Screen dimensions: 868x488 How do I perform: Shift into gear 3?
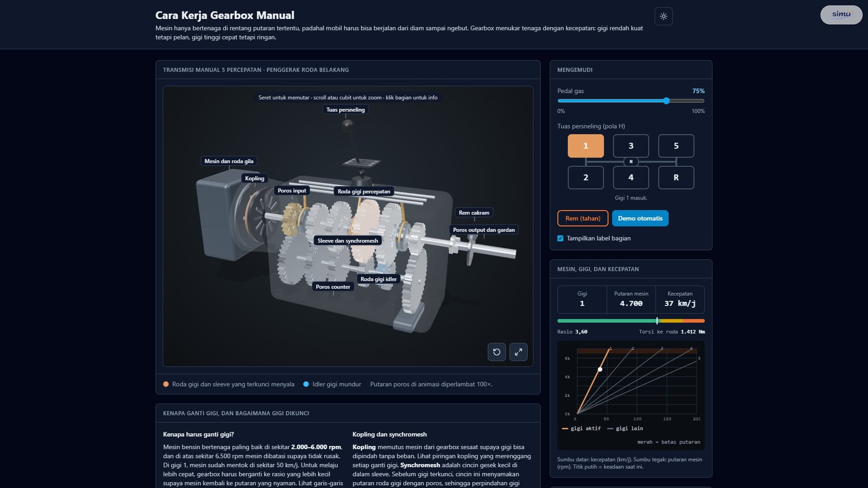pyautogui.click(x=631, y=146)
